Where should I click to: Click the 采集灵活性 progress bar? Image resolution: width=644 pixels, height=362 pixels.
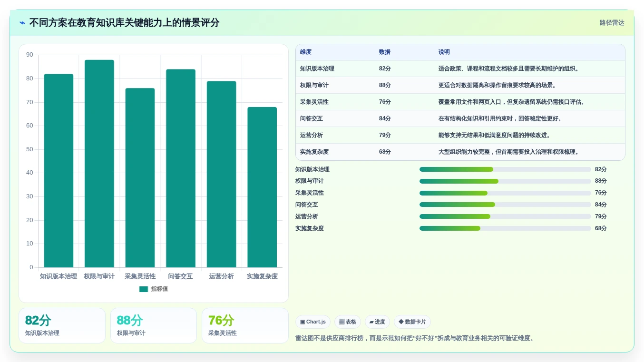pyautogui.click(x=505, y=193)
